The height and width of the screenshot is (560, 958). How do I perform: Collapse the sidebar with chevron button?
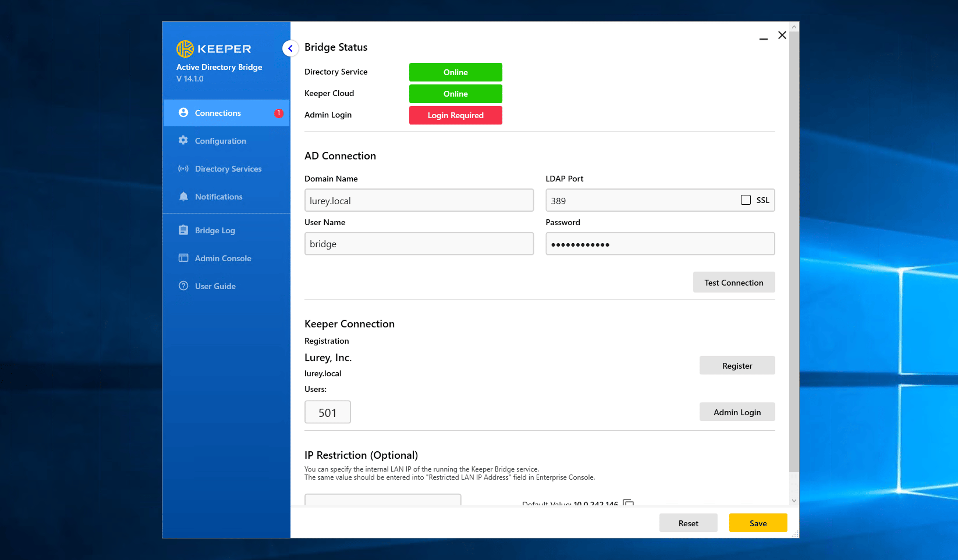(290, 48)
